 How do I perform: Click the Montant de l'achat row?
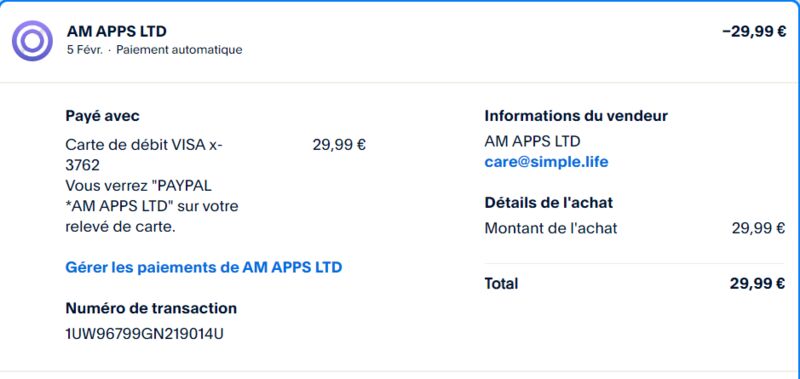click(x=635, y=229)
